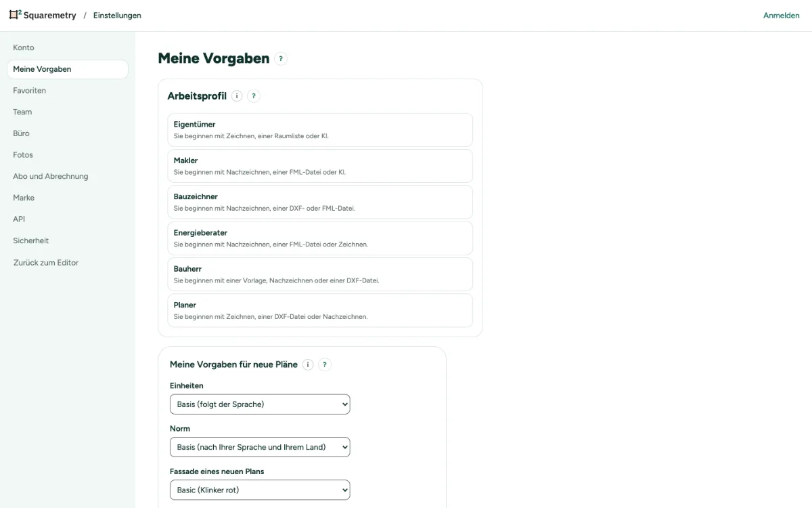Choose the Bauzeichner profile card

(x=320, y=202)
